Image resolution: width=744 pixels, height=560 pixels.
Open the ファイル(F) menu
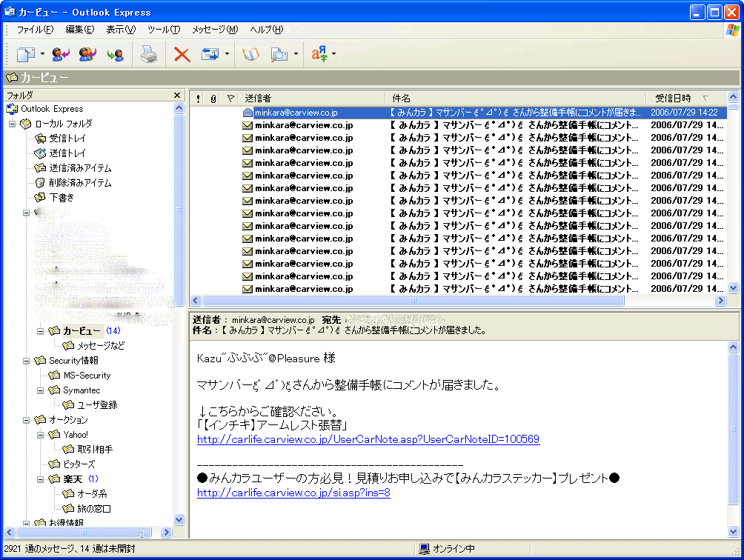point(35,30)
